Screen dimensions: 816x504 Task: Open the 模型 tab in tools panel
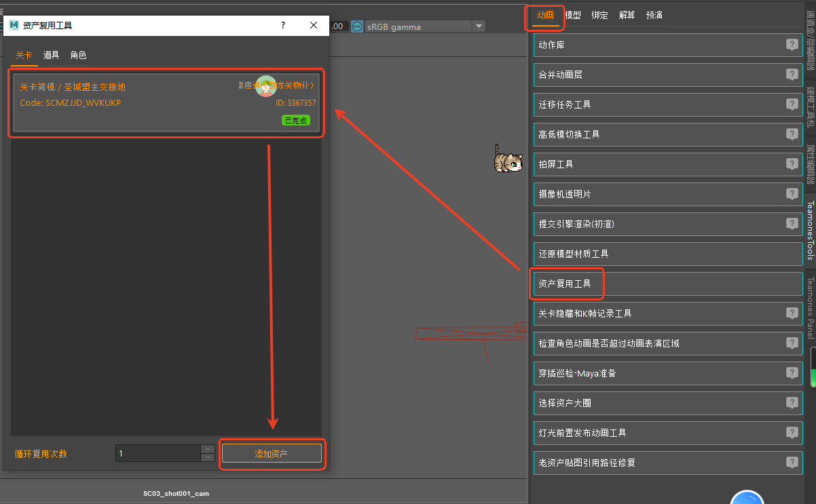pyautogui.click(x=573, y=15)
